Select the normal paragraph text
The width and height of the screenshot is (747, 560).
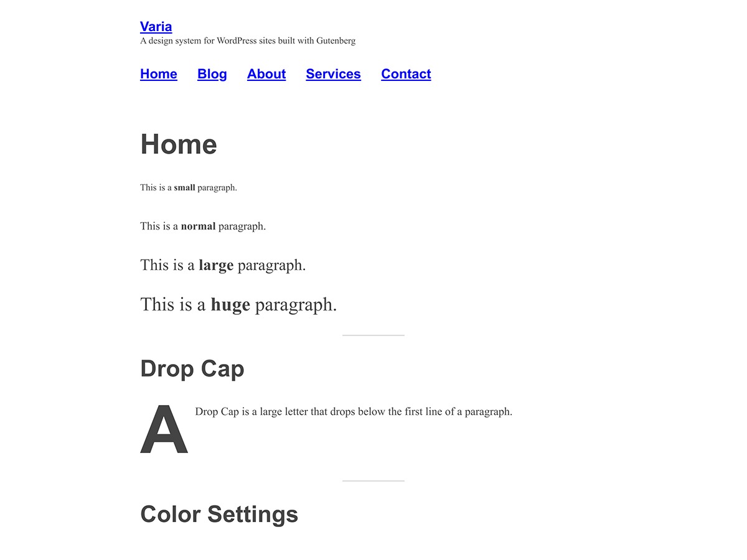[202, 226]
